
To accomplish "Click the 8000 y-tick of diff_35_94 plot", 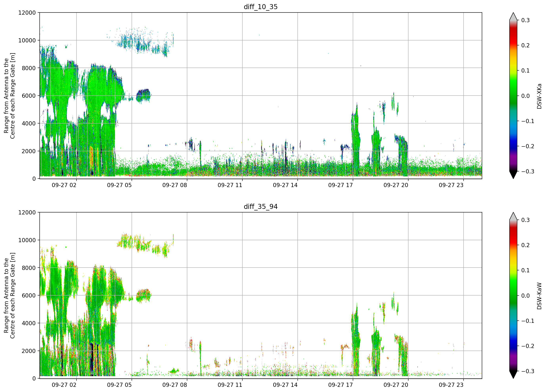I will click(x=29, y=268).
